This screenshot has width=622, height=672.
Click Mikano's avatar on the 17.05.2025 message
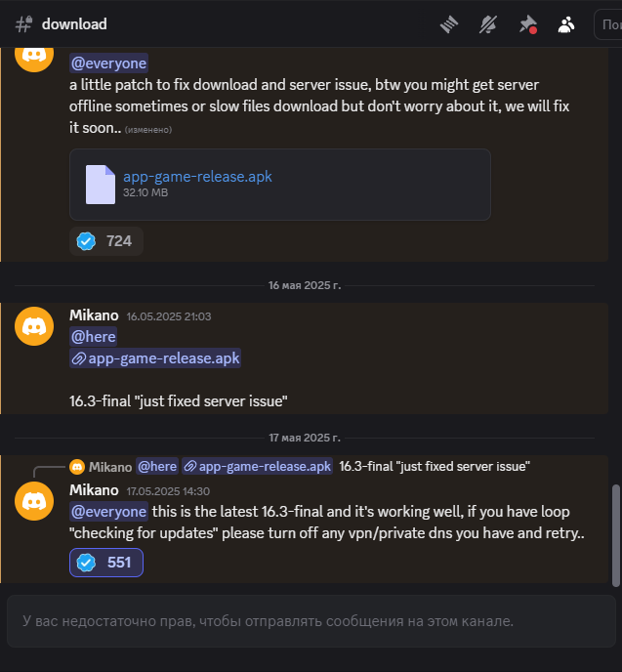click(x=34, y=500)
